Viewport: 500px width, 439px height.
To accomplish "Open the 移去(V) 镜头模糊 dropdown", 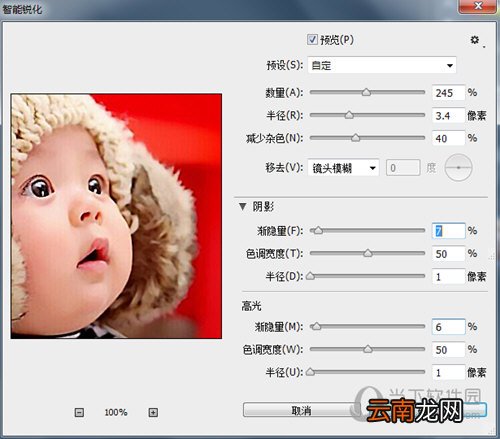I will pyautogui.click(x=343, y=168).
